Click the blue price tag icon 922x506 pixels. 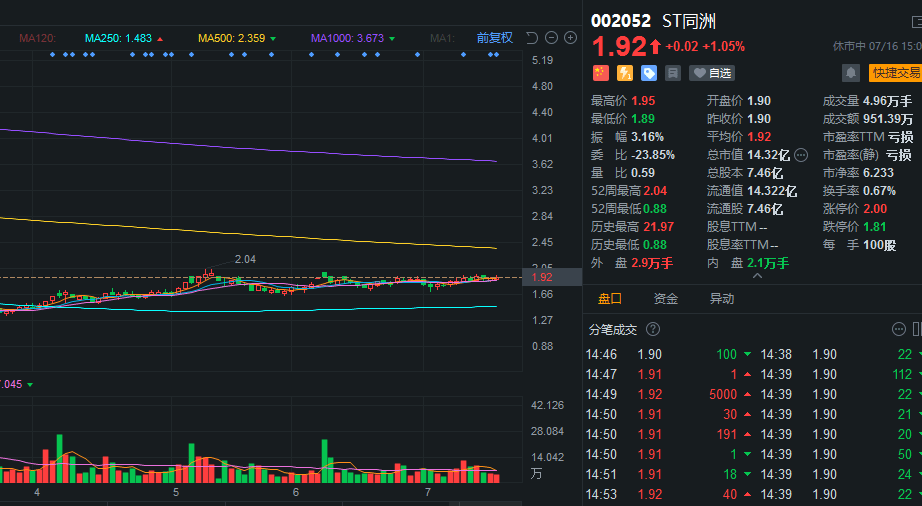649,73
